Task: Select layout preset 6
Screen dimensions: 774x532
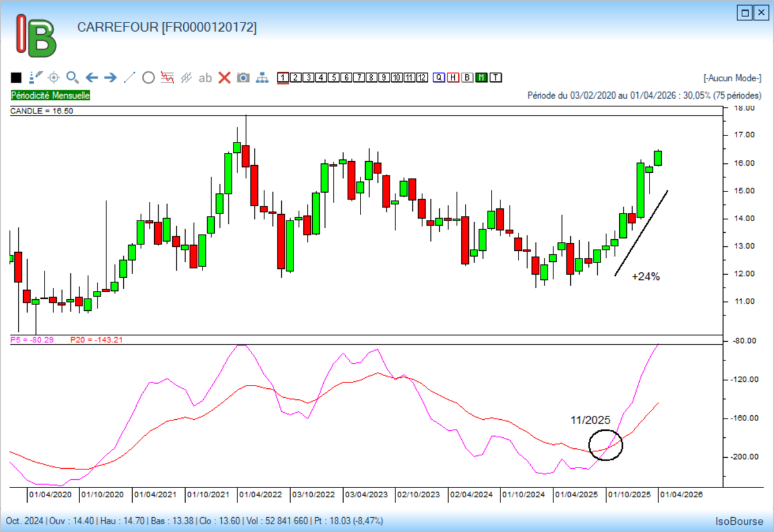Action: pos(346,78)
